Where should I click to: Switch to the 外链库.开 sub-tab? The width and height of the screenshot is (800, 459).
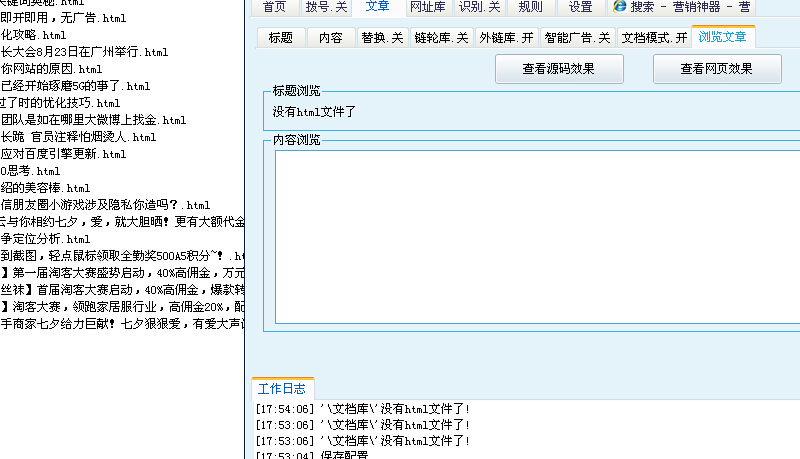coord(507,38)
